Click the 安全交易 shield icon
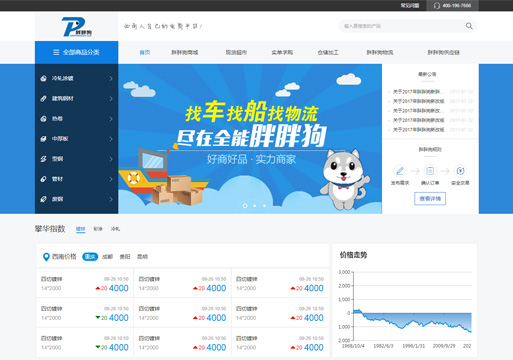 point(460,171)
